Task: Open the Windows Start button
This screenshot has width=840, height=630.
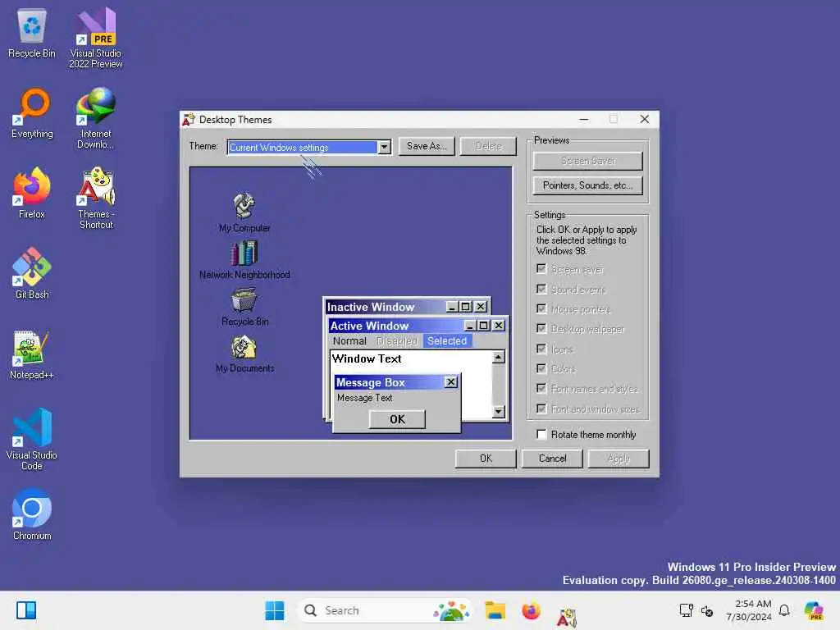Action: tap(274, 610)
